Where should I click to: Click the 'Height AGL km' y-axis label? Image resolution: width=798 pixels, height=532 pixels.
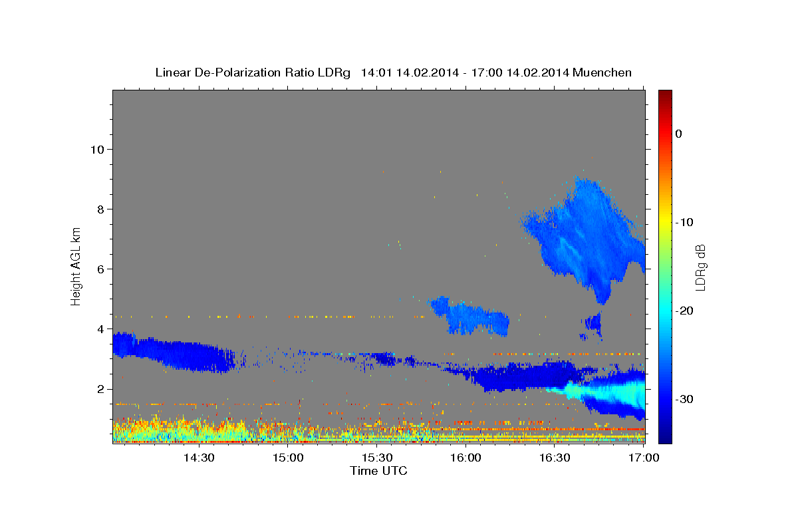(76, 266)
